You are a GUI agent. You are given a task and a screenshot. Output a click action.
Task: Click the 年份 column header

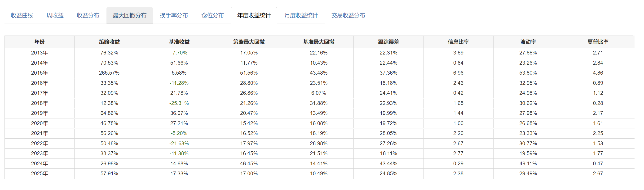40,42
